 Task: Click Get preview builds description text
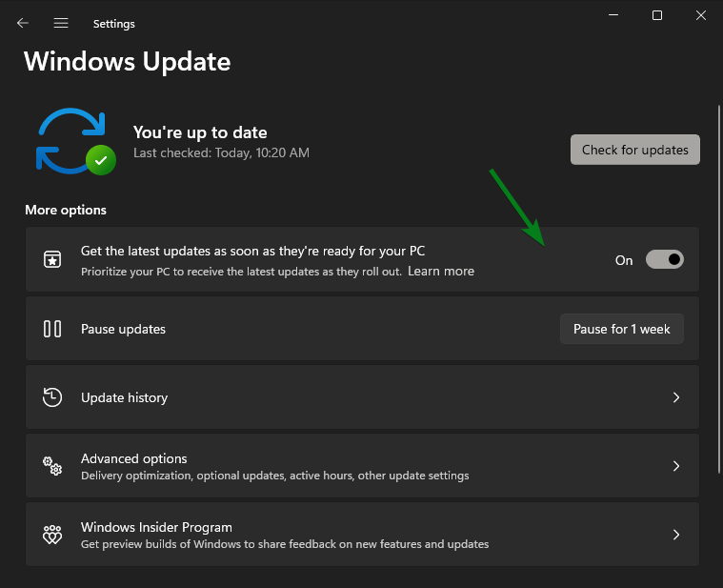point(285,544)
